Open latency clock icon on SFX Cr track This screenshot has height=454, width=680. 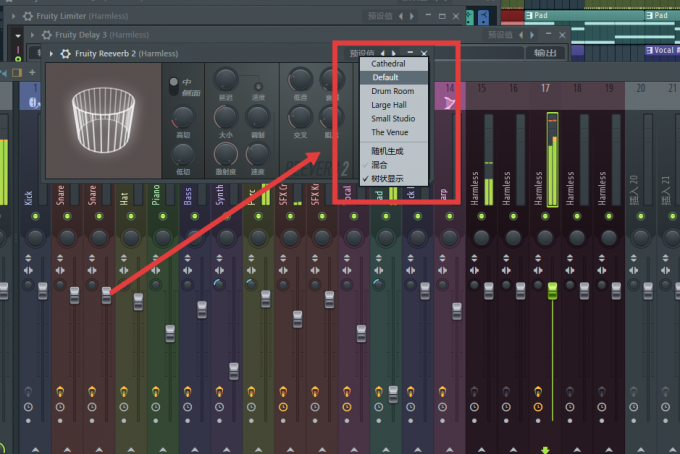click(283, 407)
